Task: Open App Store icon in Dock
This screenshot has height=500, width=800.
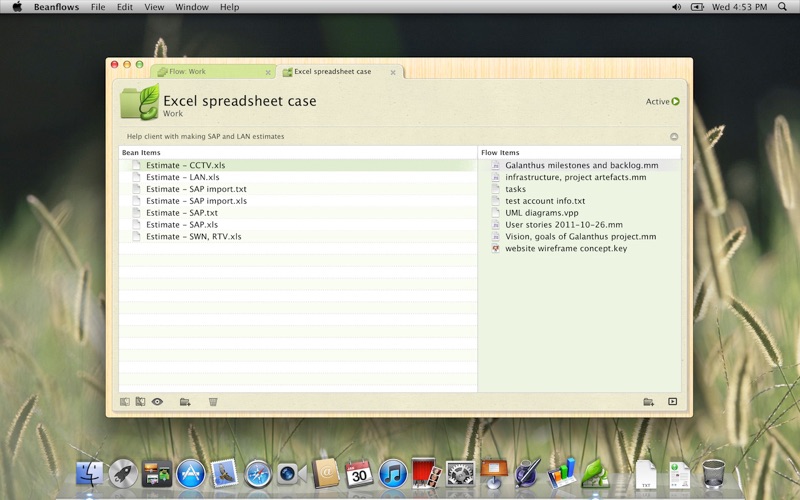Action: [191, 474]
